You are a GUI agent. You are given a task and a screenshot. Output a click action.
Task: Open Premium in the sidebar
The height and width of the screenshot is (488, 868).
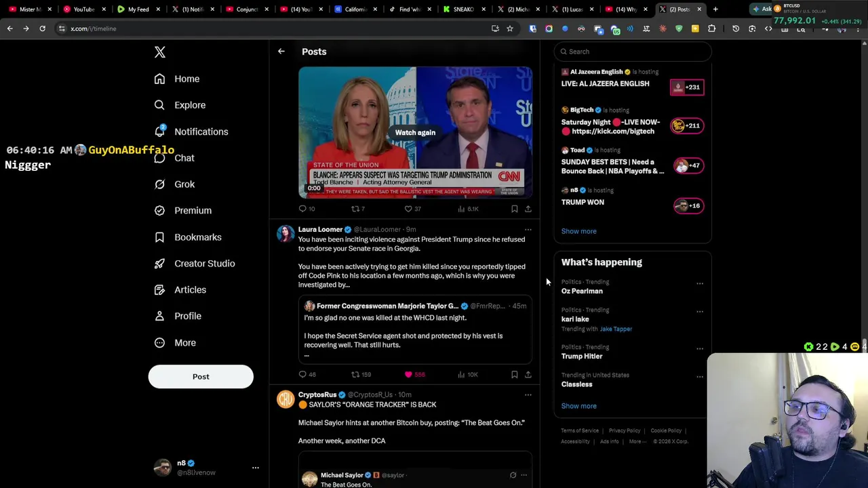(182, 211)
